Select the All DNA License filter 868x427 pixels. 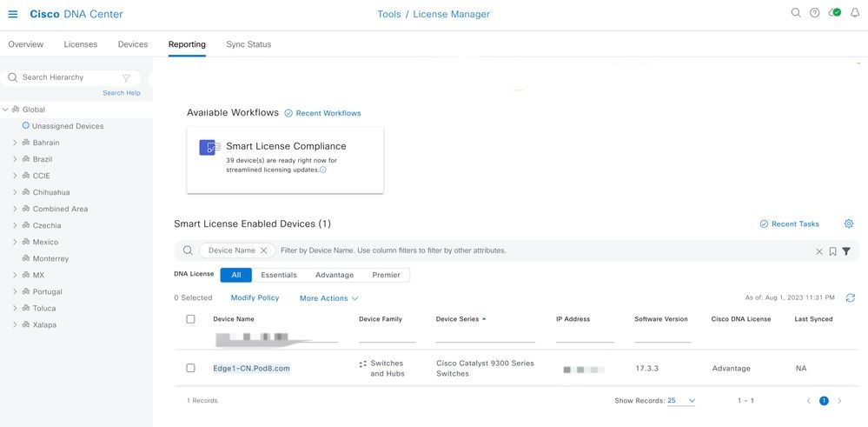[x=235, y=276]
